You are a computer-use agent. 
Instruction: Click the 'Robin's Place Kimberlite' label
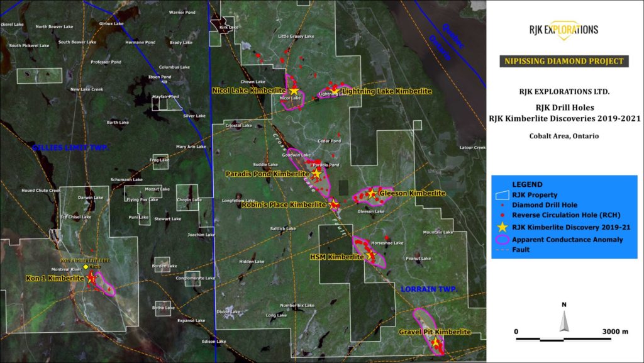(x=284, y=204)
